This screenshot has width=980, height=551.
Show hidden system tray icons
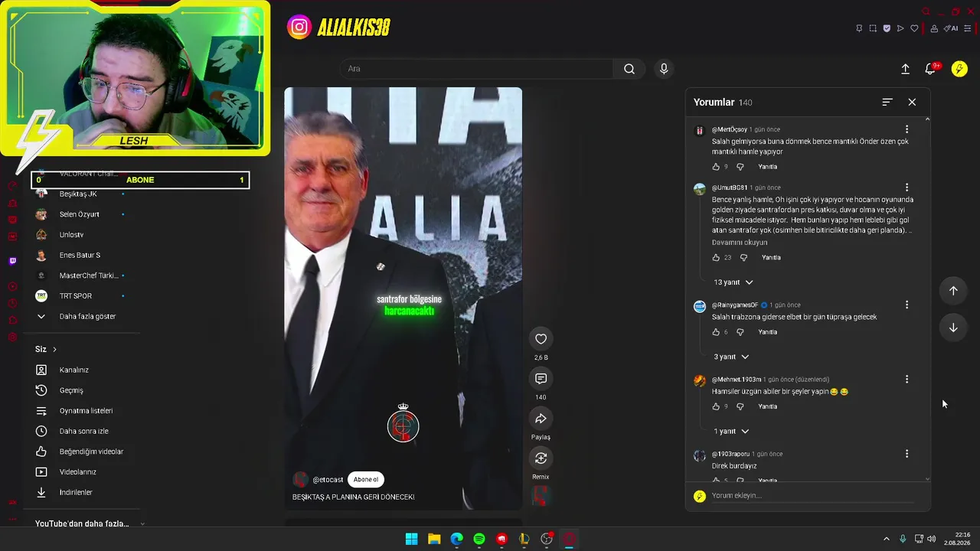(x=887, y=539)
